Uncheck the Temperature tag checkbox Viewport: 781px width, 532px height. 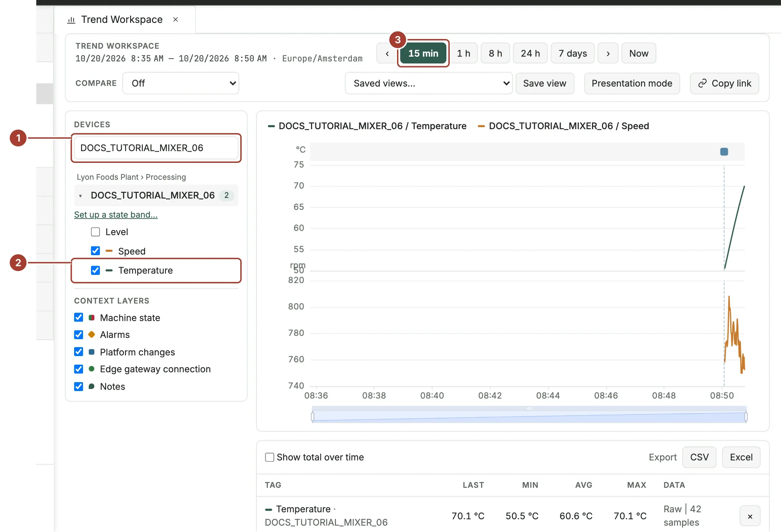[95, 270]
